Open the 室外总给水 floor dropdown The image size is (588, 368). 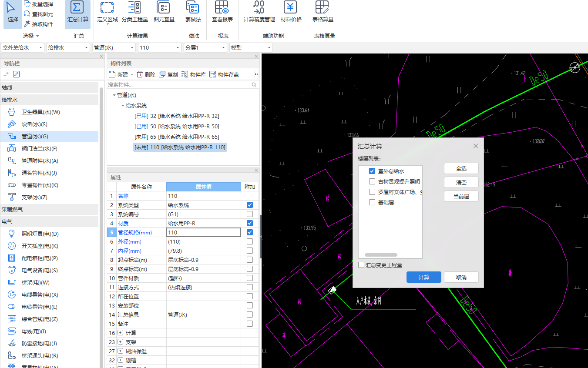click(x=22, y=47)
